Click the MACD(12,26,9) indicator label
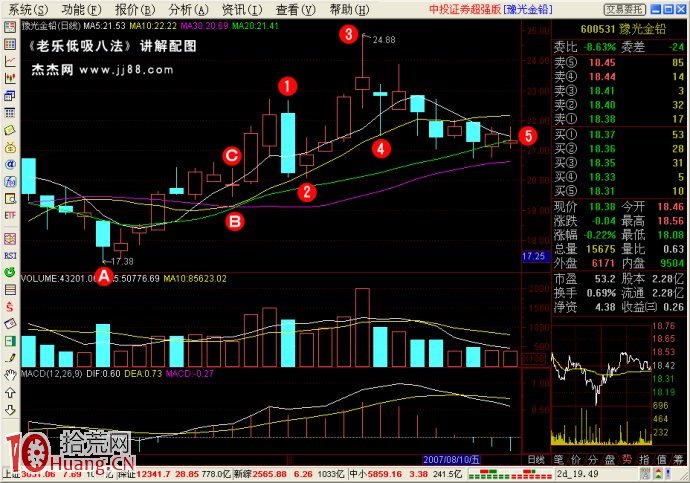 point(51,373)
